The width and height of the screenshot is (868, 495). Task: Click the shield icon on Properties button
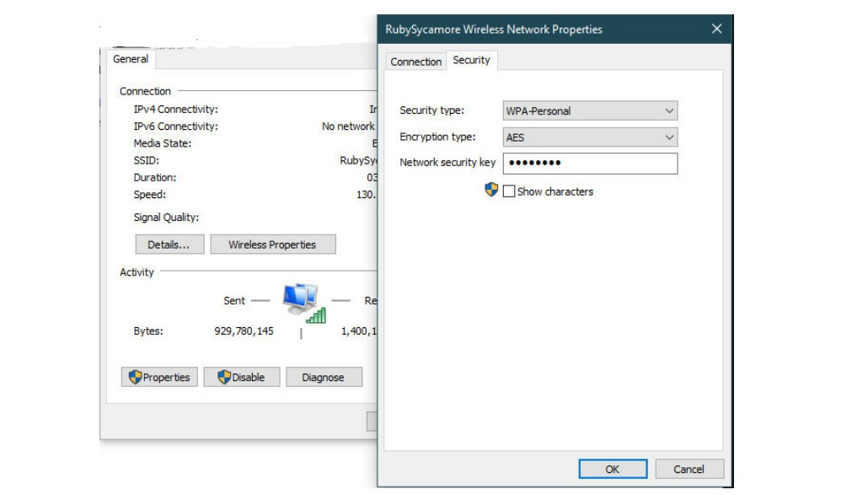click(135, 377)
